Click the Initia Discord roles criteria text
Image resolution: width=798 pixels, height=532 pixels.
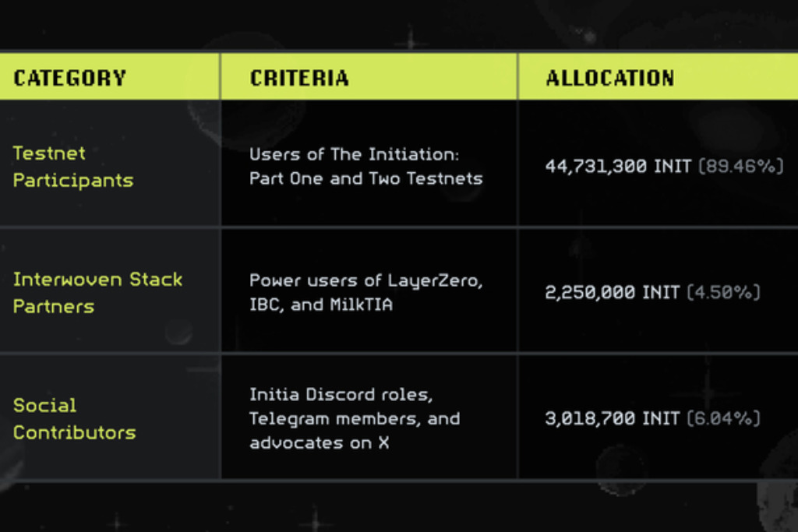pyautogui.click(x=355, y=418)
